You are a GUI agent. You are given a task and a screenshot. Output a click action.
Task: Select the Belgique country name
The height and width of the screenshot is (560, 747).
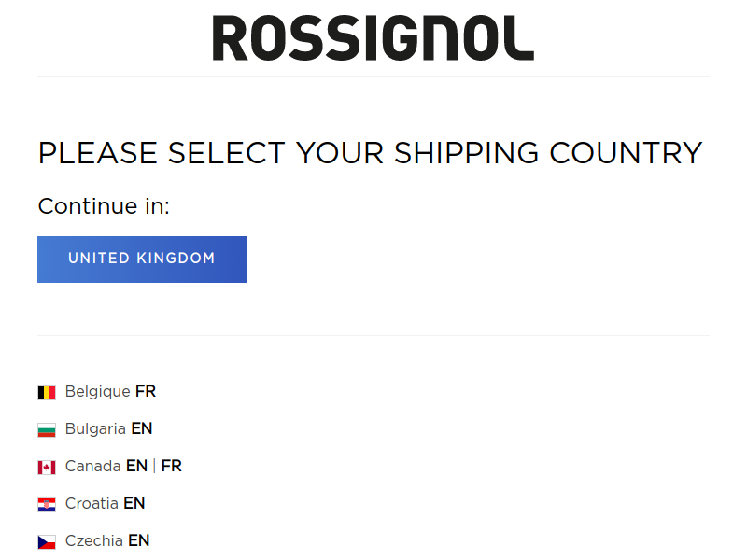coord(98,391)
